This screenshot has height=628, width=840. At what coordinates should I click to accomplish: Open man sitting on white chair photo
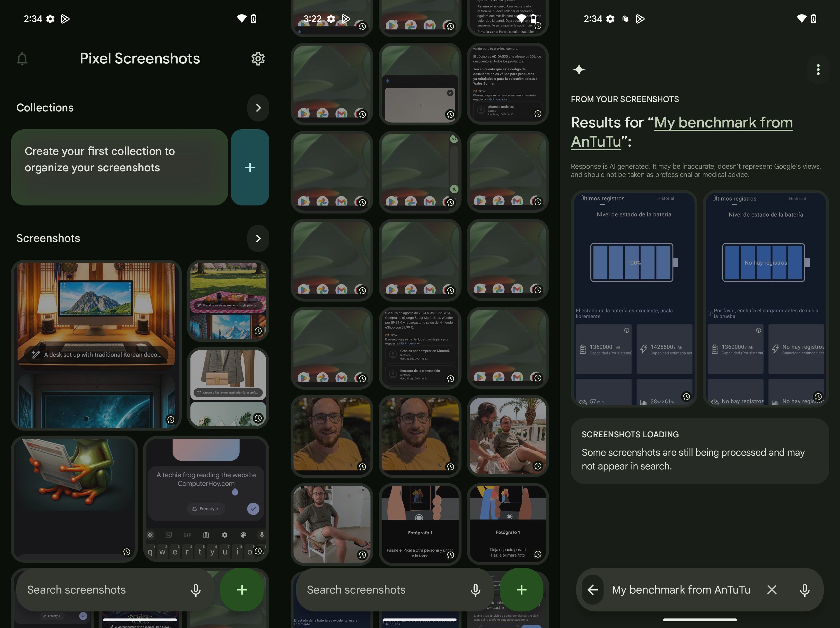(332, 524)
